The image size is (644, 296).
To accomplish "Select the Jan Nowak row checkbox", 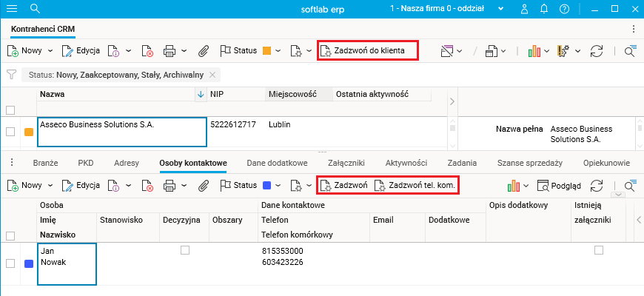I will [x=10, y=263].
